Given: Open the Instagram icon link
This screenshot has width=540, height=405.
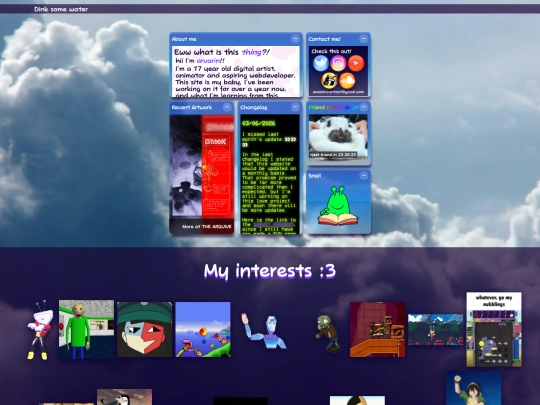Looking at the screenshot, I should (338, 63).
